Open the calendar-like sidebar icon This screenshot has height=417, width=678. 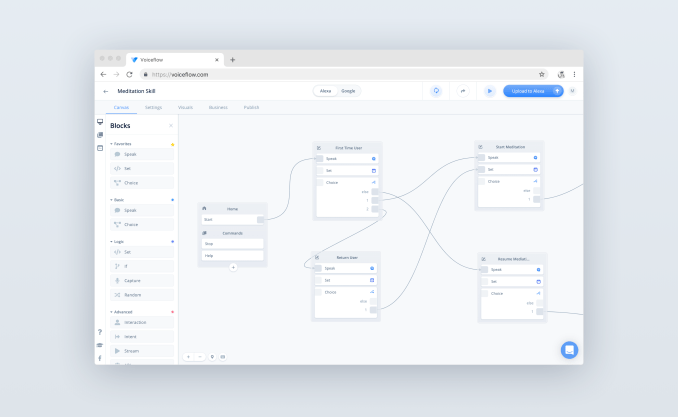tap(100, 148)
